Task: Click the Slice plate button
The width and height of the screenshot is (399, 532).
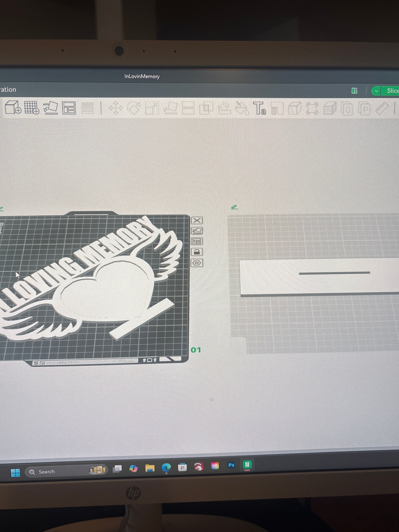Action: tap(391, 91)
